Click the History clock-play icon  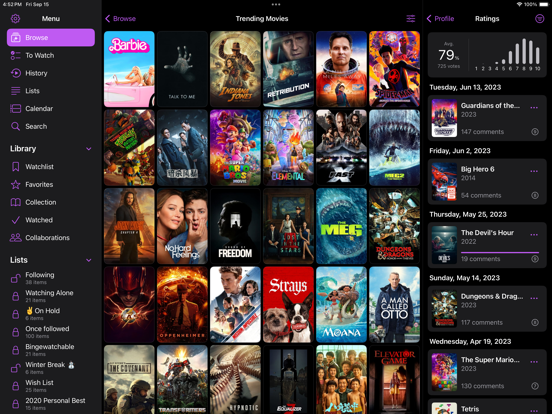(x=15, y=73)
